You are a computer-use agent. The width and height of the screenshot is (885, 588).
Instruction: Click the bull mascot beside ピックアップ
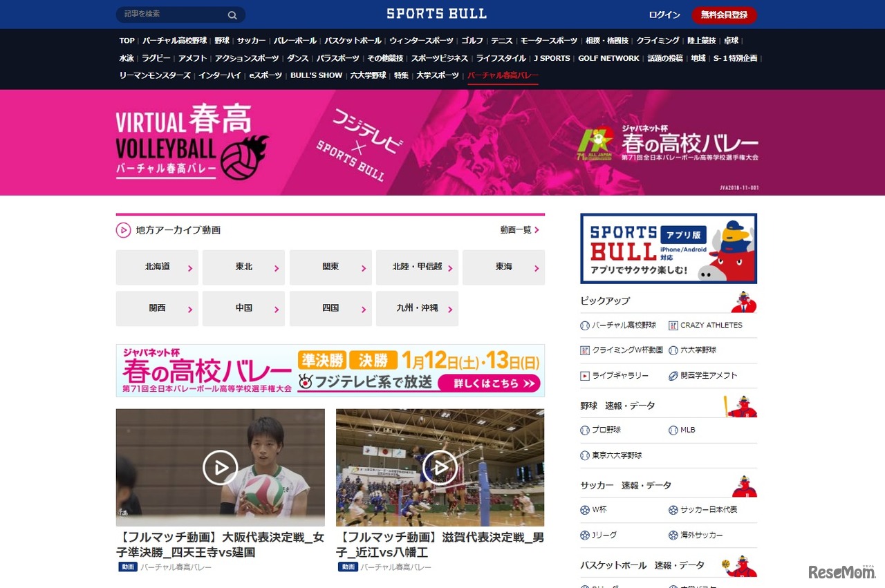pyautogui.click(x=744, y=302)
